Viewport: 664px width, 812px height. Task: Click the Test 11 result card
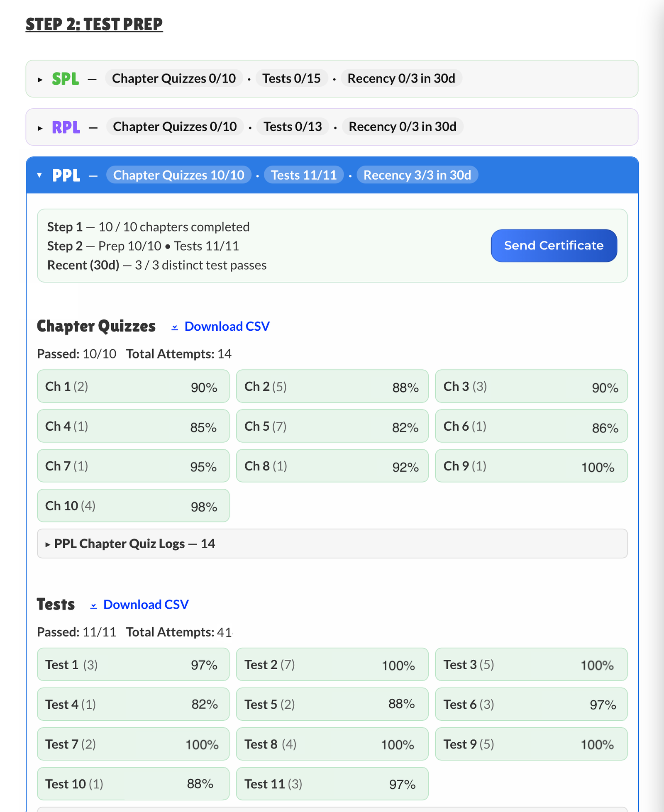click(332, 784)
